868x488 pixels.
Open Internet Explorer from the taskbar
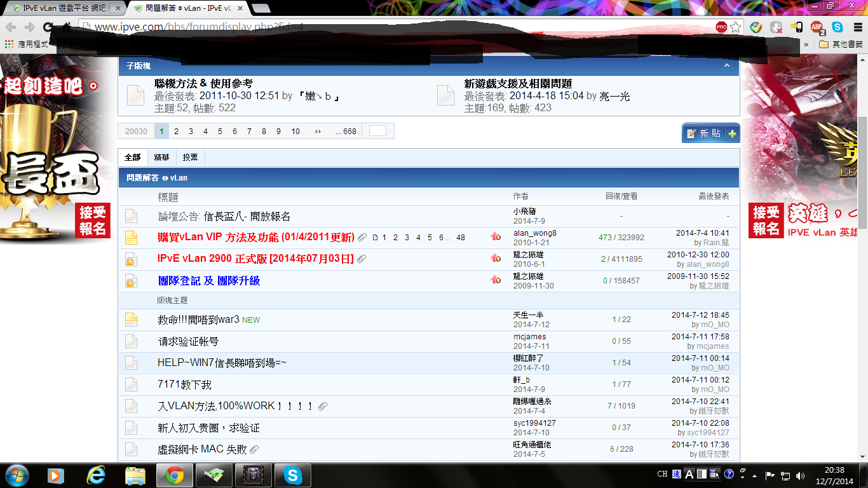point(97,475)
